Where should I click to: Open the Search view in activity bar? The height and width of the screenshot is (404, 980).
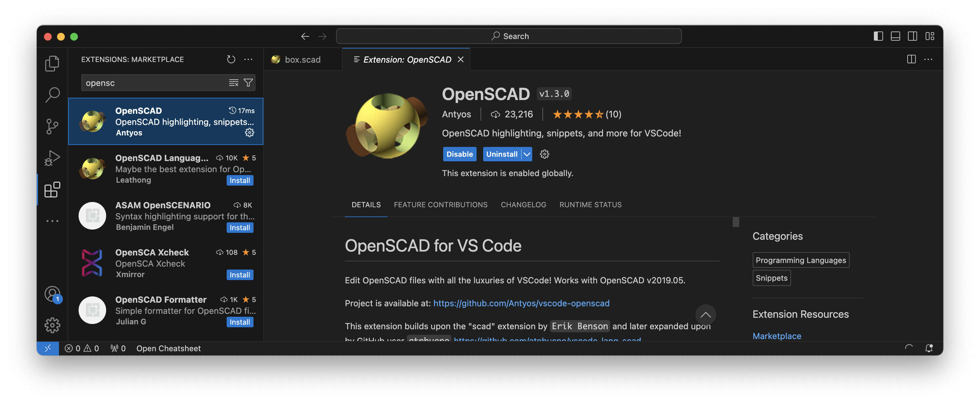point(52,95)
